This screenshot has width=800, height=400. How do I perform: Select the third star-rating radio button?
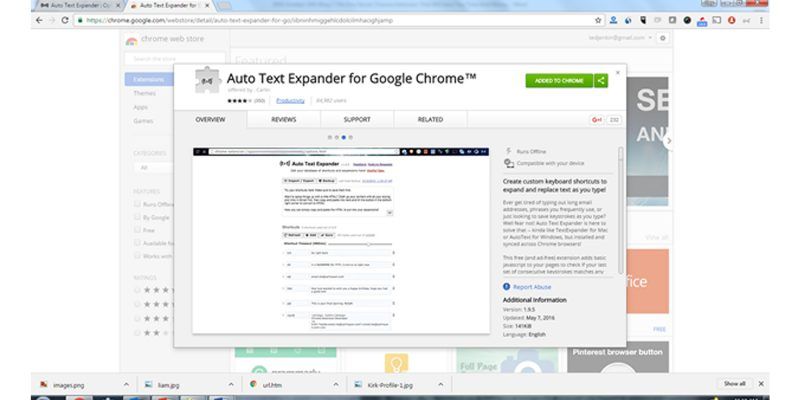[x=137, y=318]
